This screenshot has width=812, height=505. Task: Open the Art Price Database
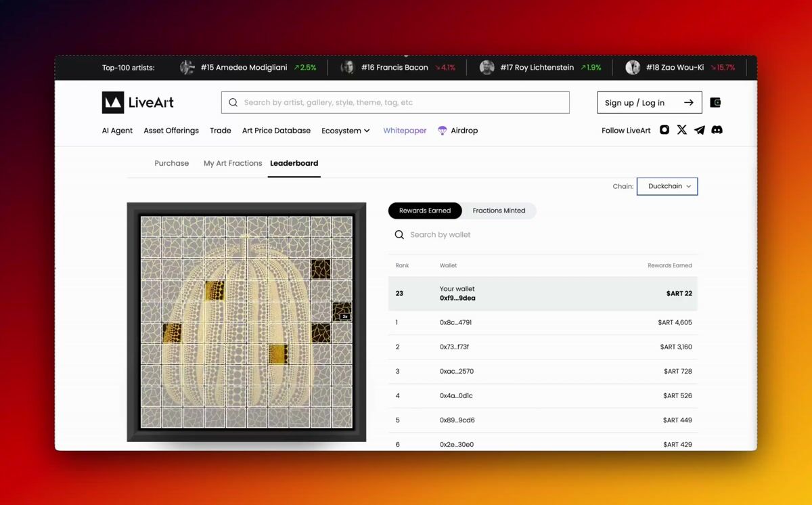click(276, 131)
